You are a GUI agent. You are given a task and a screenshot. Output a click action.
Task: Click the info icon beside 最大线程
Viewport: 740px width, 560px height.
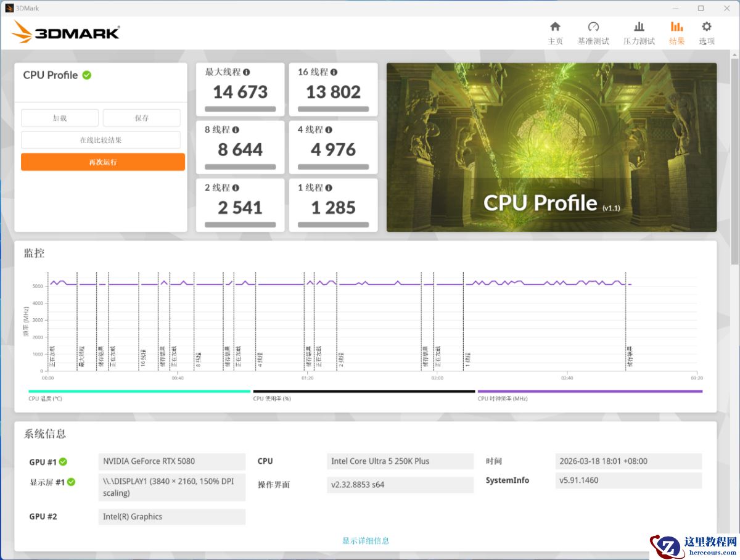pyautogui.click(x=247, y=72)
